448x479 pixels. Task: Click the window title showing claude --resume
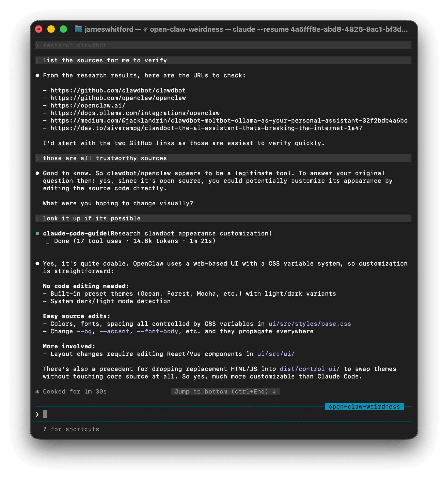[x=242, y=29]
